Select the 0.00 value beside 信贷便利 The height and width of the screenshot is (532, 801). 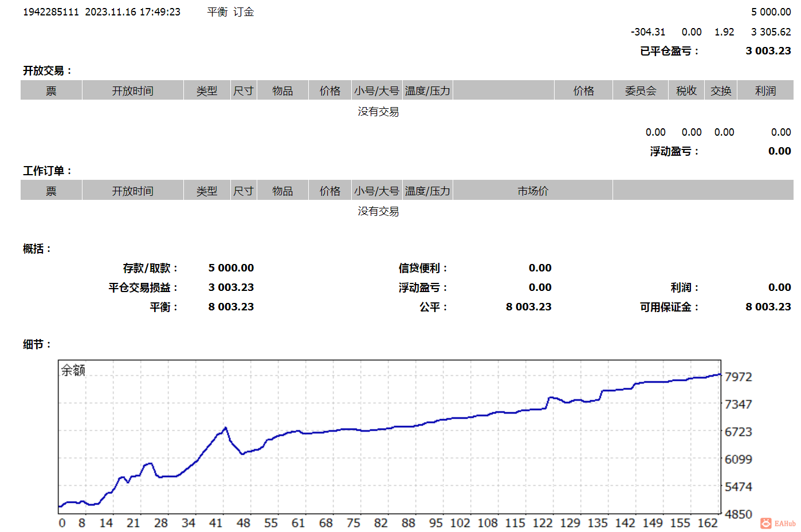[x=540, y=268]
